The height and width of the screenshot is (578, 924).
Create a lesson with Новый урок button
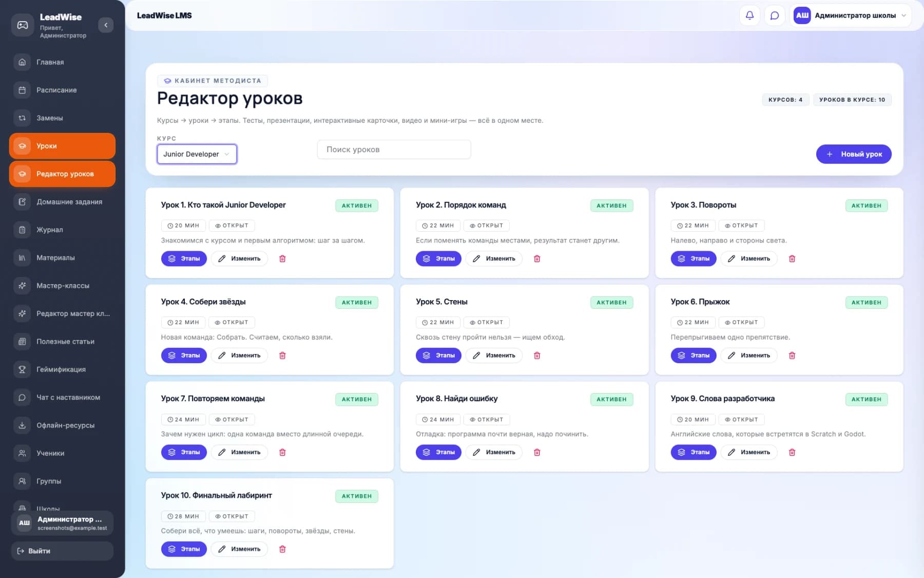pyautogui.click(x=854, y=154)
